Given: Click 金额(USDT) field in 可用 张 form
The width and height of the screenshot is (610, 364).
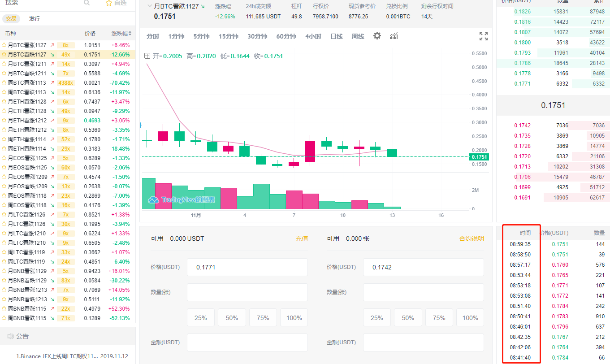Looking at the screenshot, I should pyautogui.click(x=424, y=342).
